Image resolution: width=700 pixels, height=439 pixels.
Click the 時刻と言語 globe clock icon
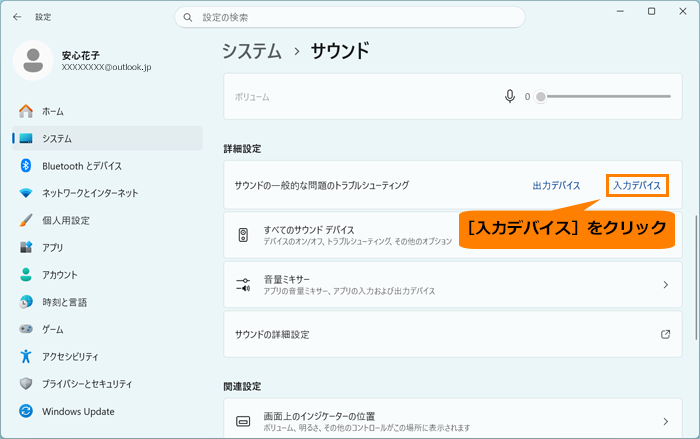click(x=26, y=302)
